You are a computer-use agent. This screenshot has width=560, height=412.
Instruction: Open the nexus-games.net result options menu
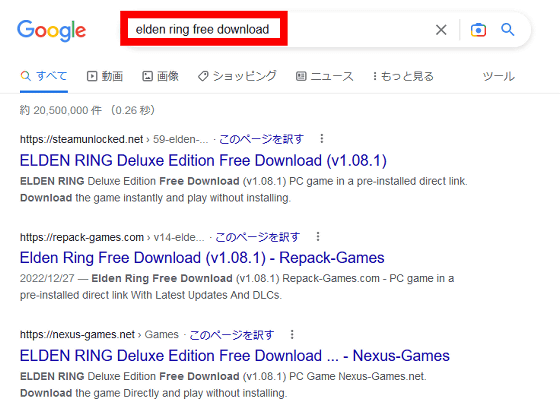click(x=292, y=335)
